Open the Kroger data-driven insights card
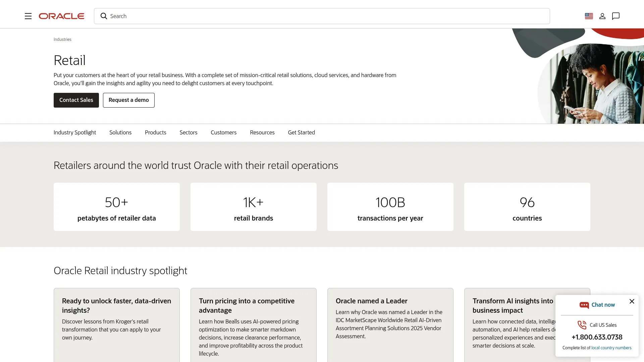644x362 pixels. coord(117,325)
